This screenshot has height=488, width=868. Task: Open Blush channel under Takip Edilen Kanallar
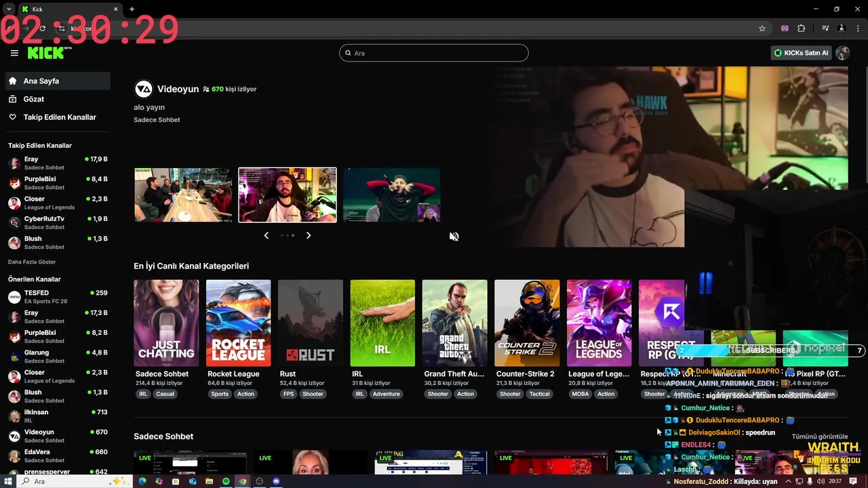coord(57,243)
